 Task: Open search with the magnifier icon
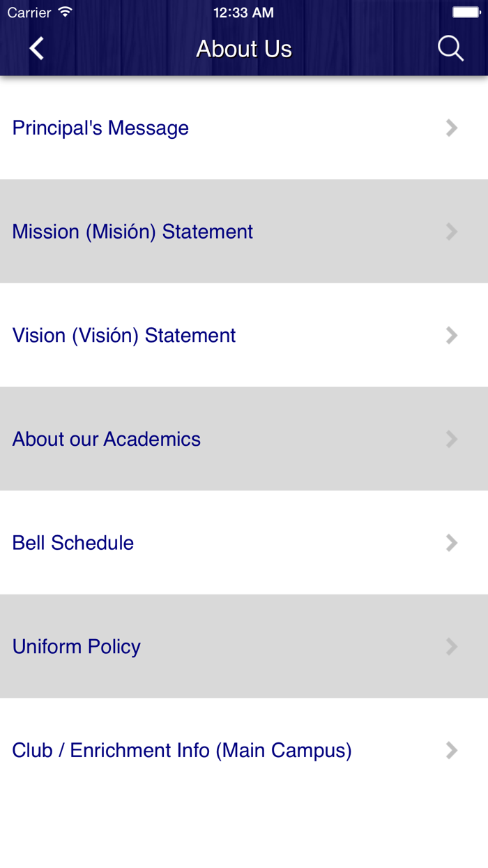[x=450, y=49]
